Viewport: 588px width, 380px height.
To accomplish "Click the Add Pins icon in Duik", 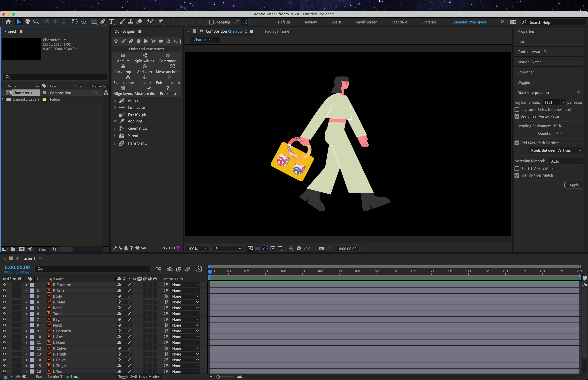I will (122, 121).
